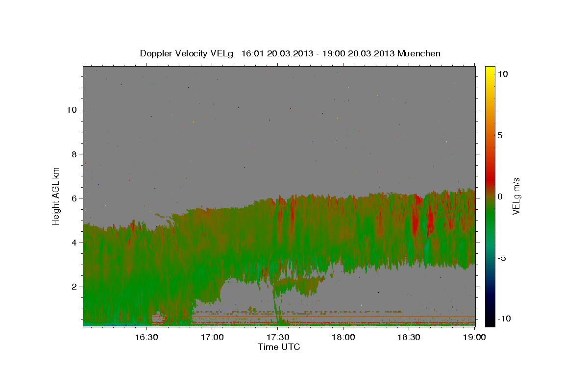Click the 17:00 time tick label

[x=212, y=337]
